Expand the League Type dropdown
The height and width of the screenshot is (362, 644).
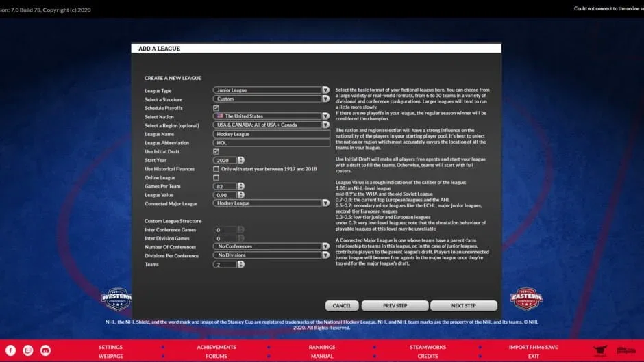coord(325,90)
